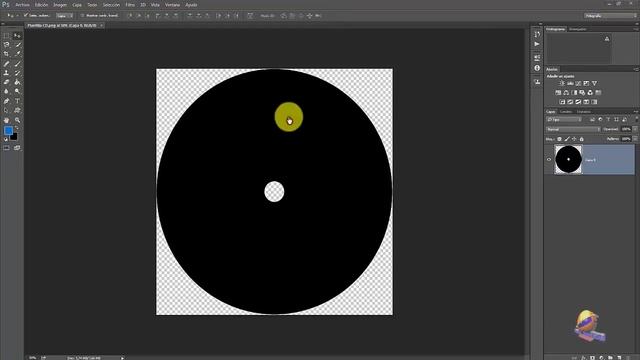
Task: Select the Paint Bucket tool
Action: pyautogui.click(x=17, y=82)
